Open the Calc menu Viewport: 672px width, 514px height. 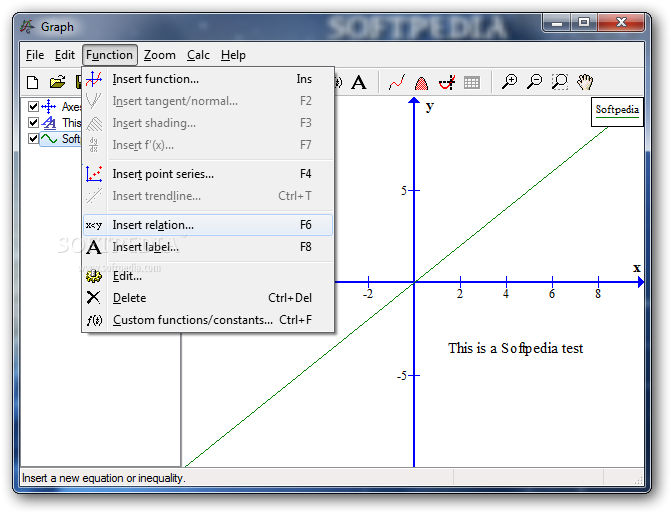click(198, 55)
